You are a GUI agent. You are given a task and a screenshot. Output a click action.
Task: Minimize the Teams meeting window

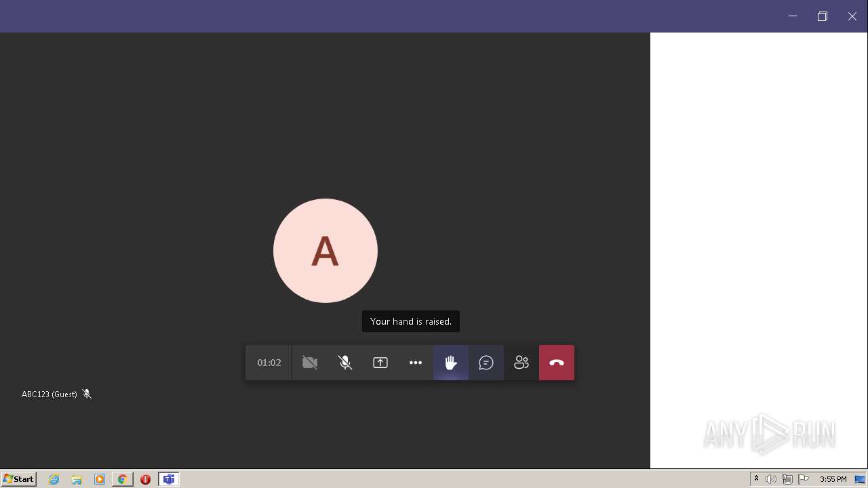(793, 16)
